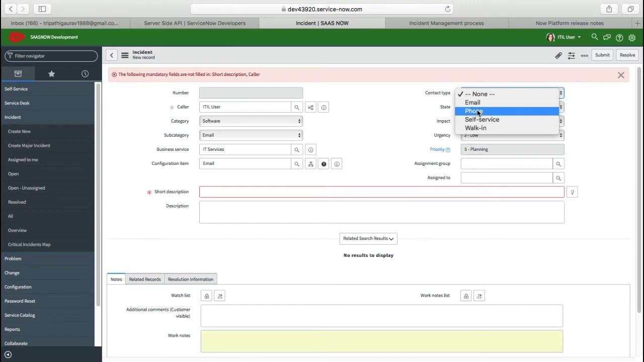The width and height of the screenshot is (644, 362).
Task: Unlock the Watch list field
Action: [x=206, y=296]
